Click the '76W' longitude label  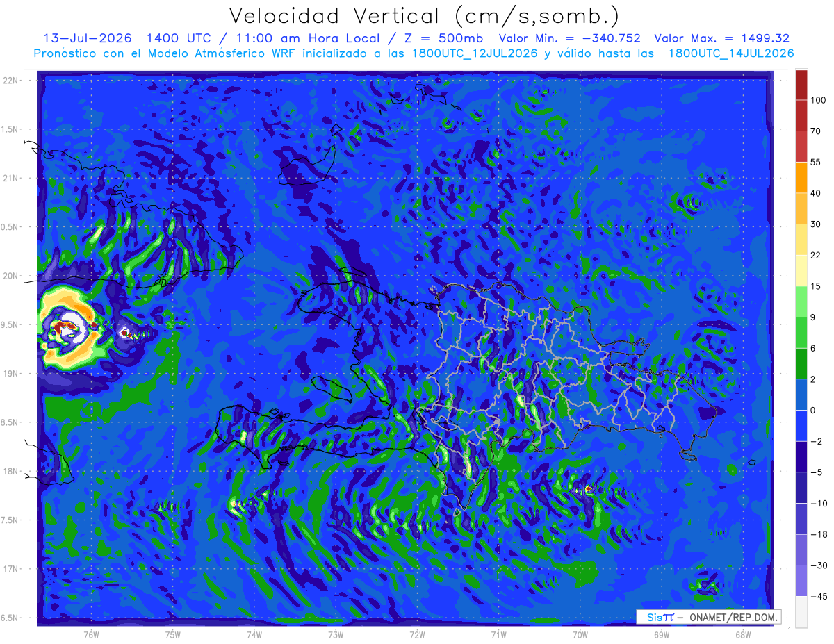pyautogui.click(x=91, y=634)
